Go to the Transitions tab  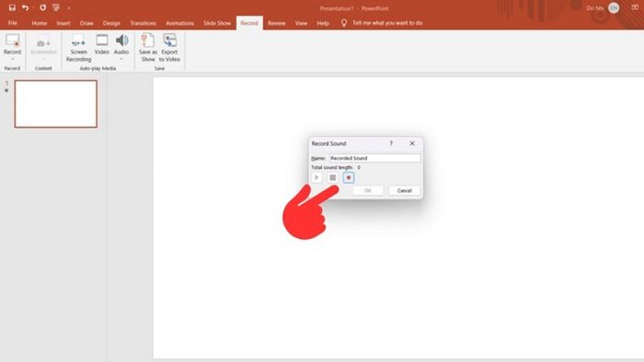[x=143, y=23]
